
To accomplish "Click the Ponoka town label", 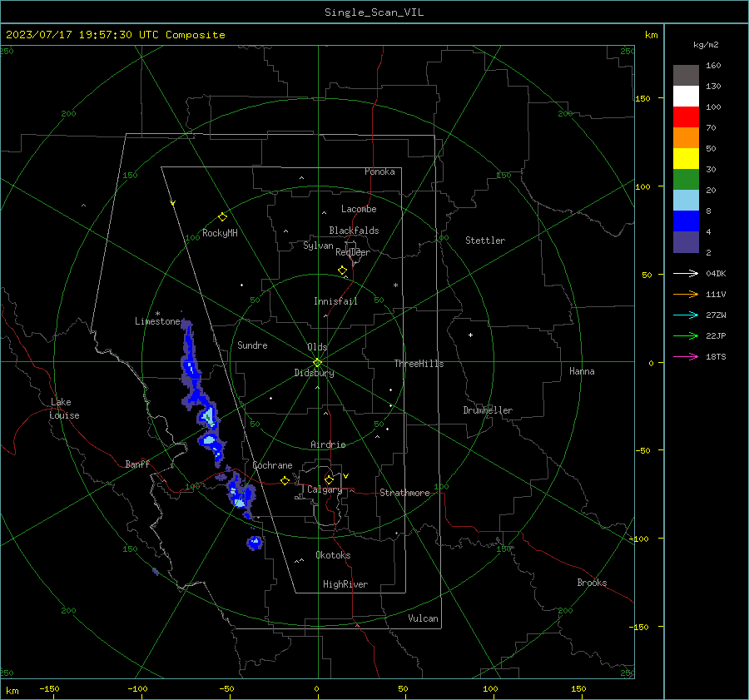I will [x=379, y=172].
